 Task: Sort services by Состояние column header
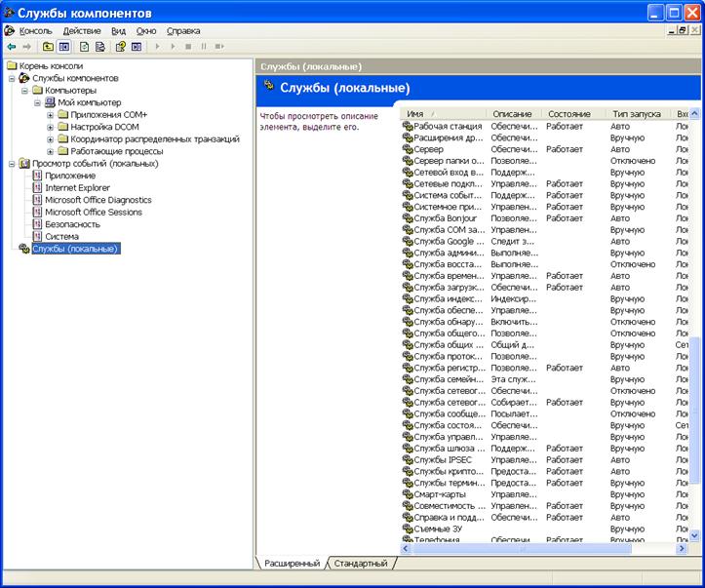(568, 114)
